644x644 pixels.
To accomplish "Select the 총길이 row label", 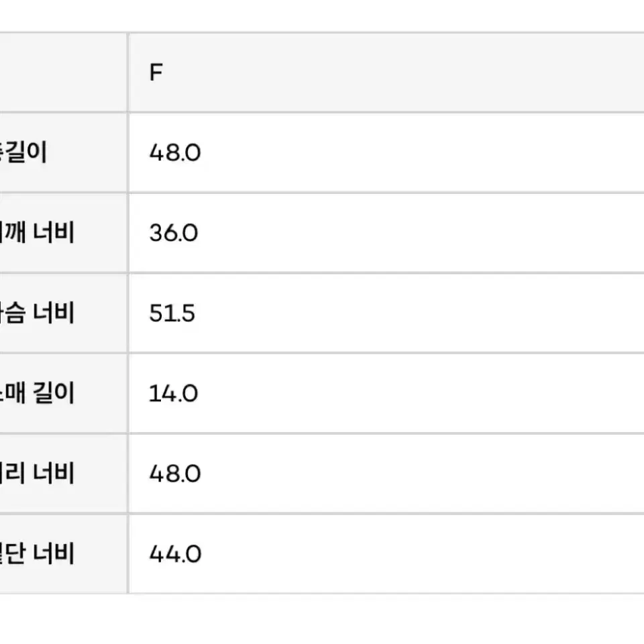I will [23, 152].
